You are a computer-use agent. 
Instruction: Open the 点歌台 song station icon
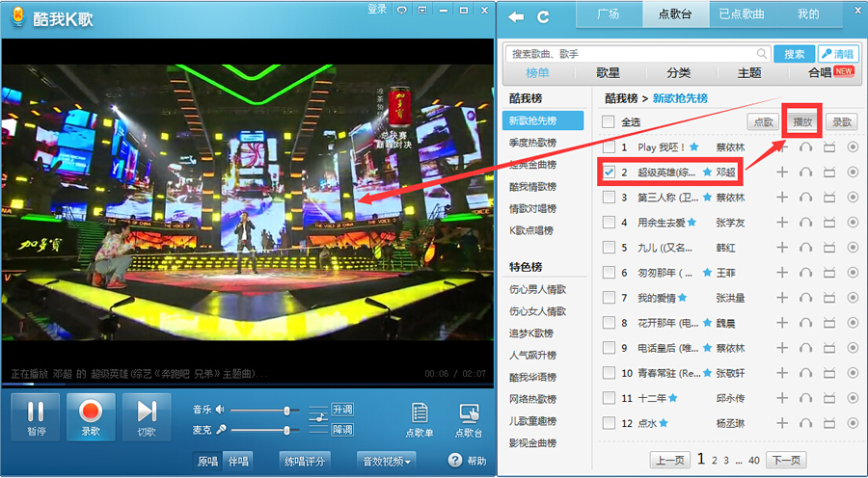pos(470,418)
